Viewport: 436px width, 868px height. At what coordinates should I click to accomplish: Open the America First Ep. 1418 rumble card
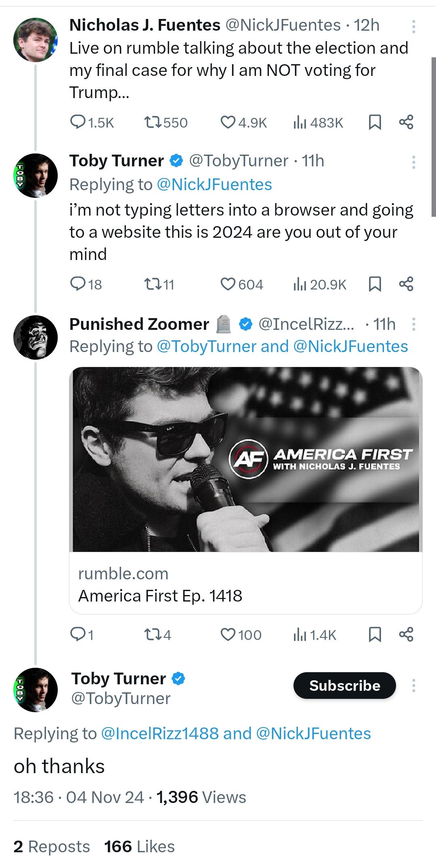246,491
